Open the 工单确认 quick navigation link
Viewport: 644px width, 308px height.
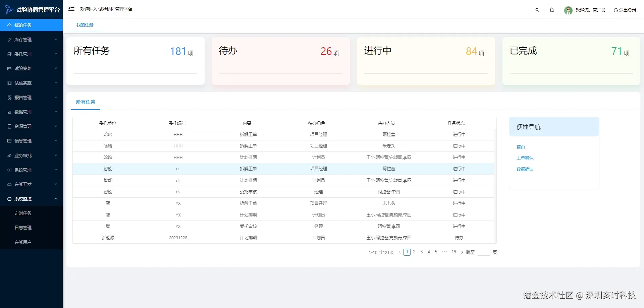coord(525,158)
